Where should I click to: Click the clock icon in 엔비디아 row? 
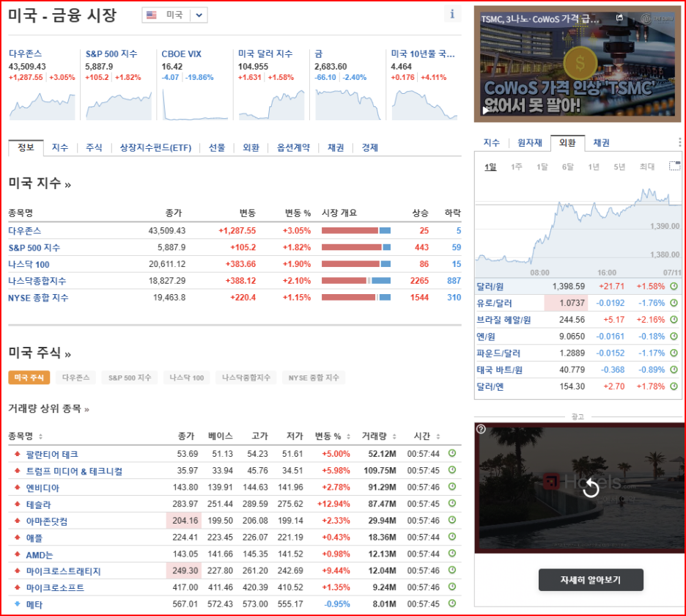(x=452, y=486)
